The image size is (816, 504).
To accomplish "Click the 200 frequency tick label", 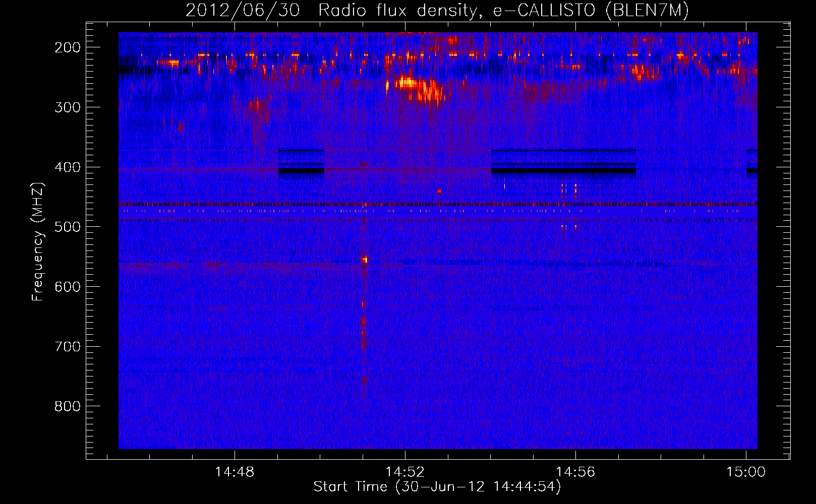I will [x=68, y=47].
